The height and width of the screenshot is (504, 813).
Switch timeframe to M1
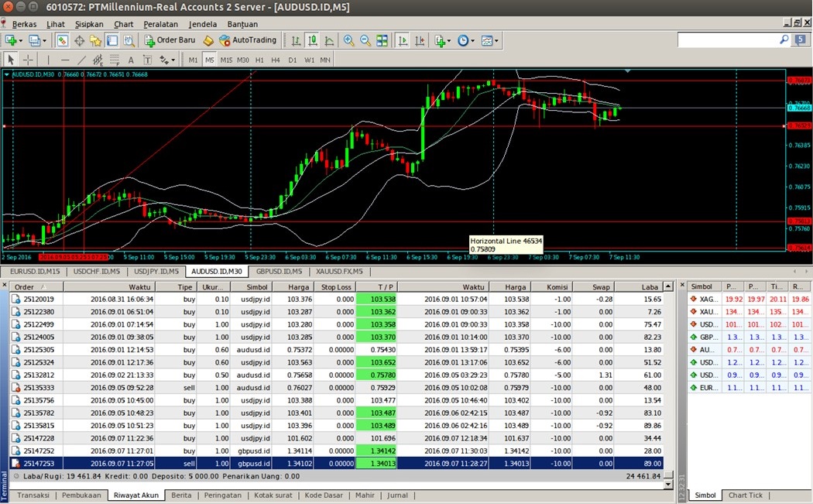(193, 60)
